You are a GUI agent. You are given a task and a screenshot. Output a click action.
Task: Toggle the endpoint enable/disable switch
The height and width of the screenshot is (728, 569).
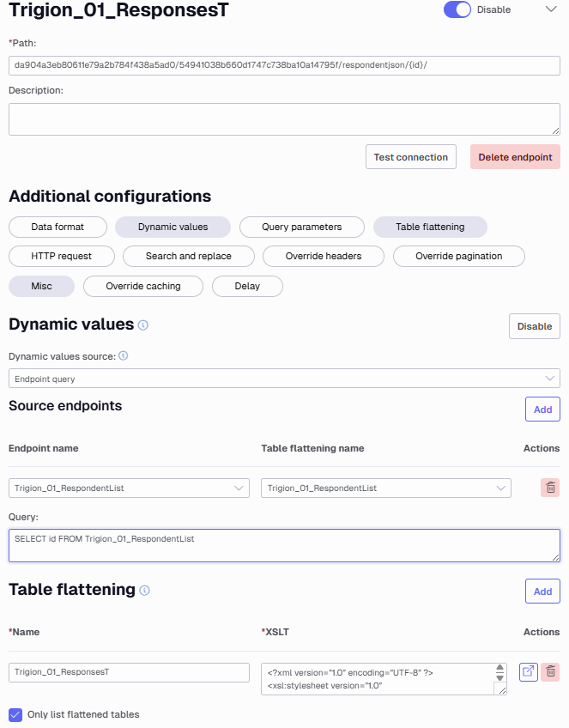tap(457, 9)
